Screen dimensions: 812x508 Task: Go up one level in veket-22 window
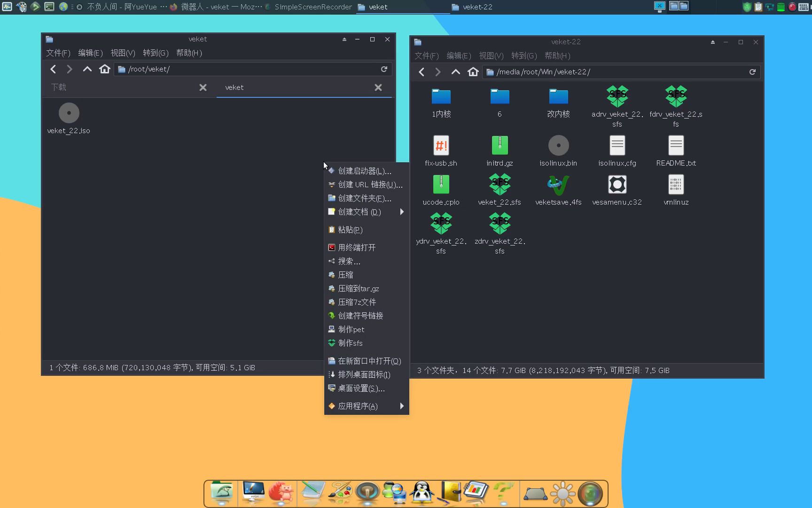click(x=455, y=72)
